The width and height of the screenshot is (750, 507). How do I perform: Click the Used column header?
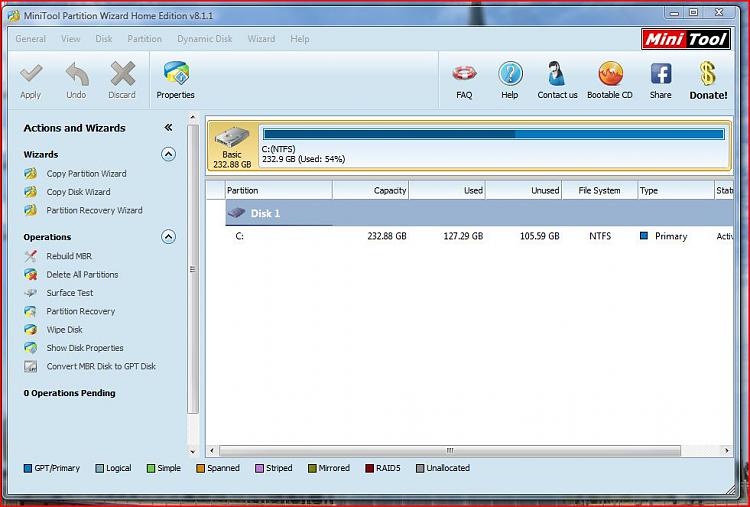(x=447, y=190)
